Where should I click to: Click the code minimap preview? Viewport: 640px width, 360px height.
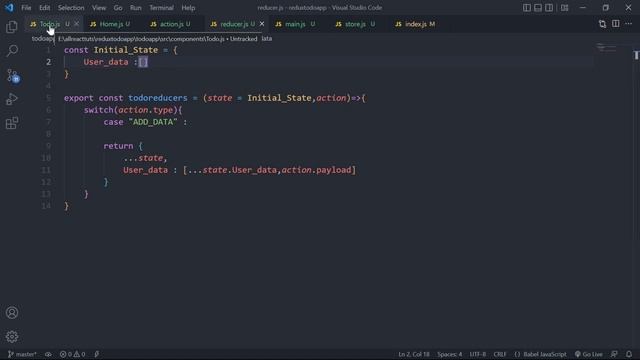point(606,48)
